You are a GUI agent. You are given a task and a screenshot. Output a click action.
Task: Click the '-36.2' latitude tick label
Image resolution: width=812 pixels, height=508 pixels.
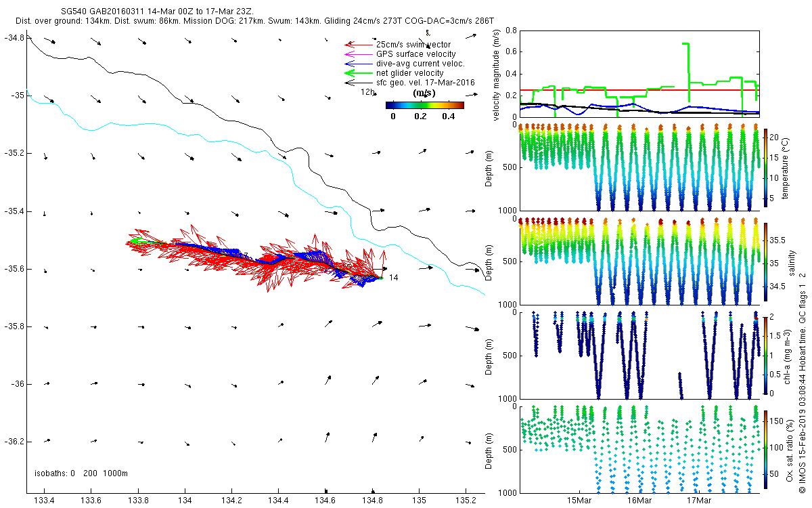pos(14,442)
